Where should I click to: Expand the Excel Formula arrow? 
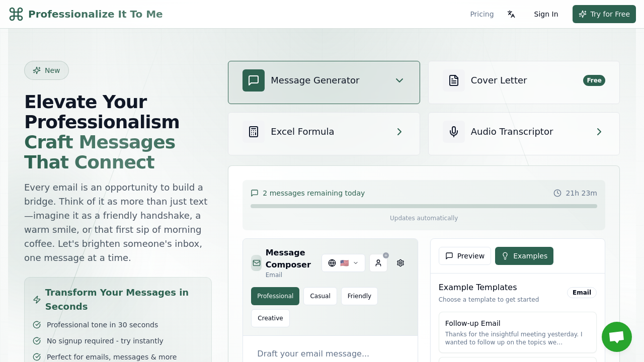point(399,132)
